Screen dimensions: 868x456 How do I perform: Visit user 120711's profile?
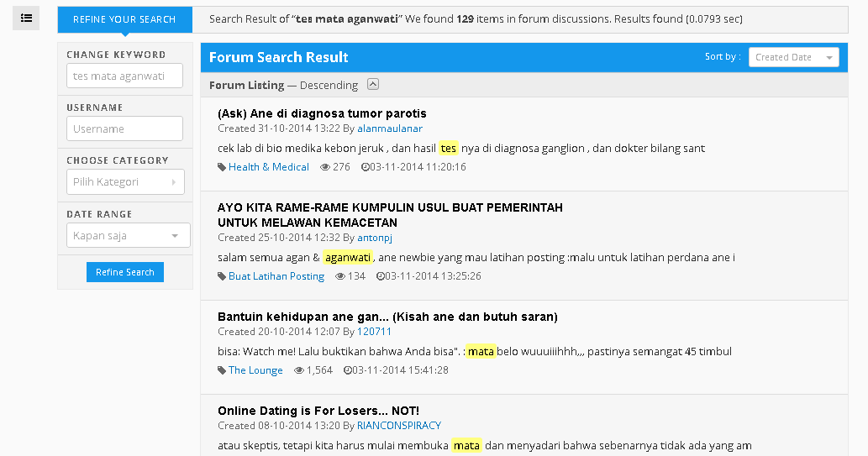374,332
